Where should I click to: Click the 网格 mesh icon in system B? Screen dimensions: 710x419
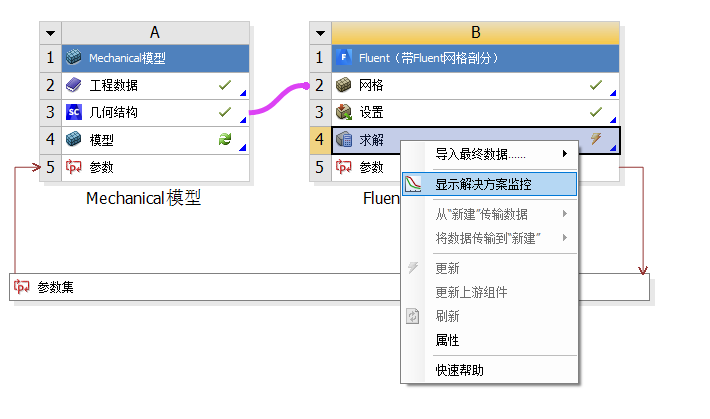coord(344,86)
